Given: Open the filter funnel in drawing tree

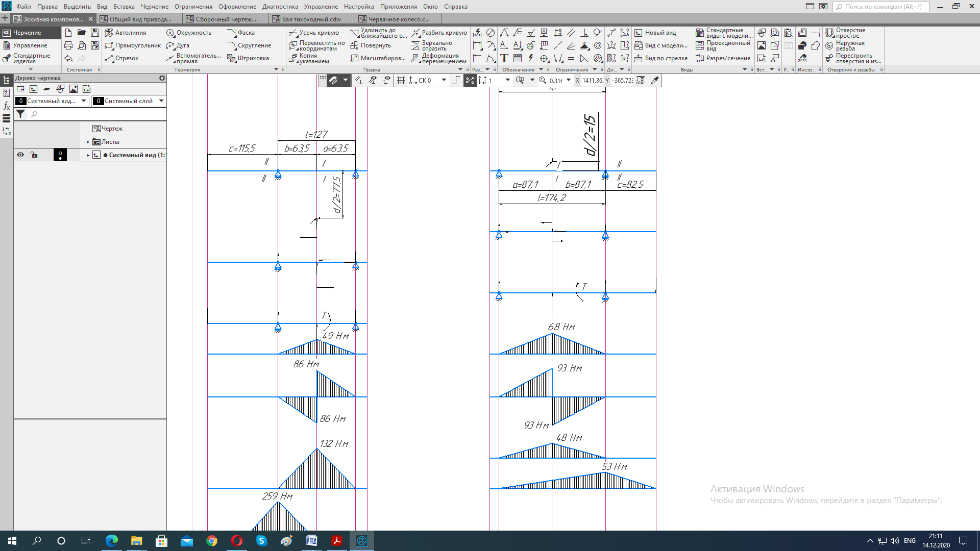Looking at the screenshot, I should (20, 114).
